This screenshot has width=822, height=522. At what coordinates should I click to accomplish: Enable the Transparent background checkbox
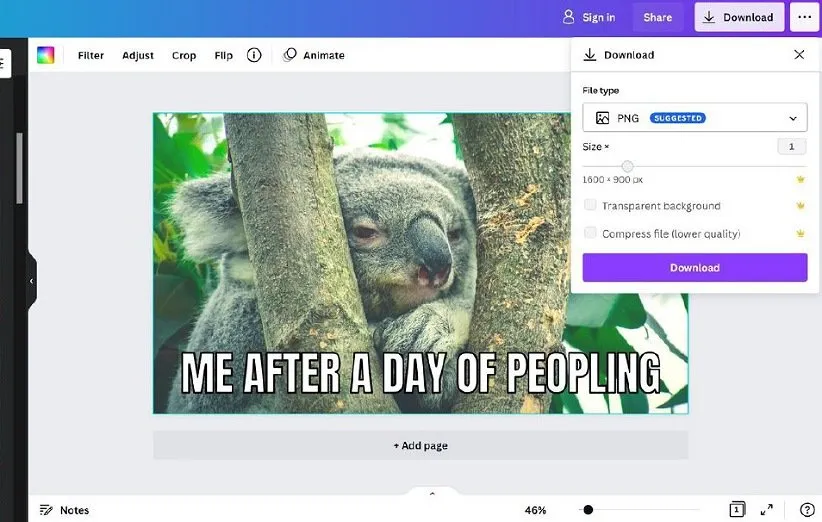[590, 205]
